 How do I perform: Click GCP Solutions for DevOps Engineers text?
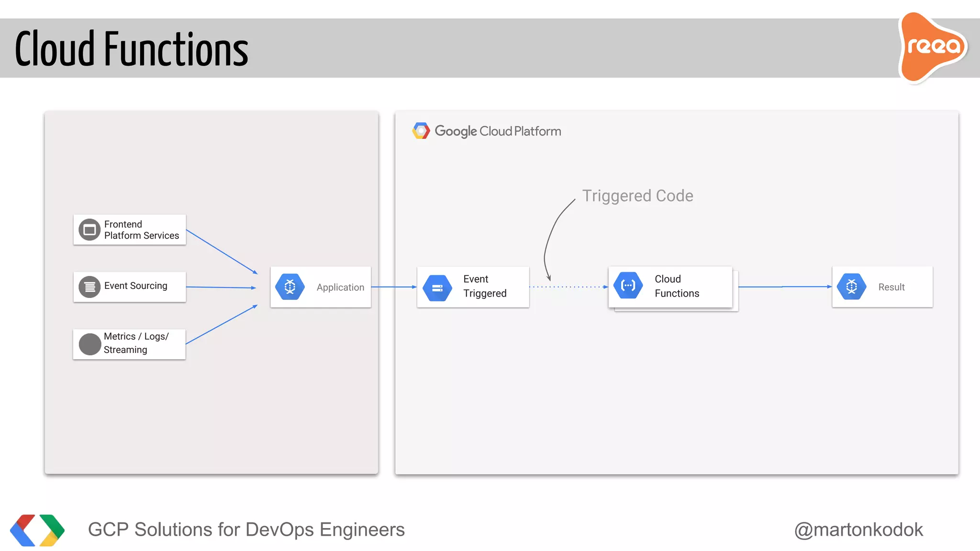[246, 529]
